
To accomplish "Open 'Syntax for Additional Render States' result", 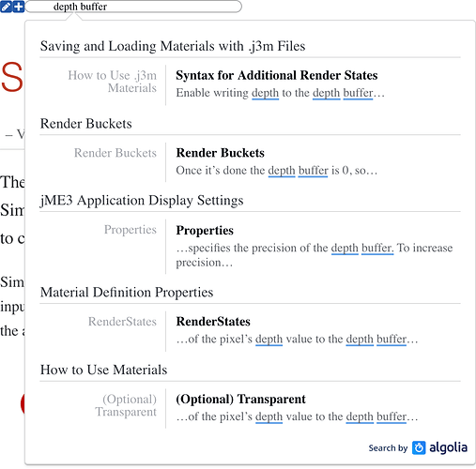I will point(277,75).
